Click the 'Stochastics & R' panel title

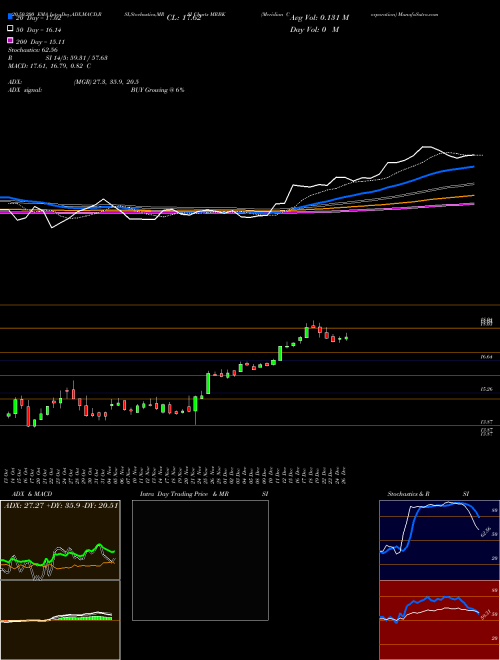tap(409, 494)
